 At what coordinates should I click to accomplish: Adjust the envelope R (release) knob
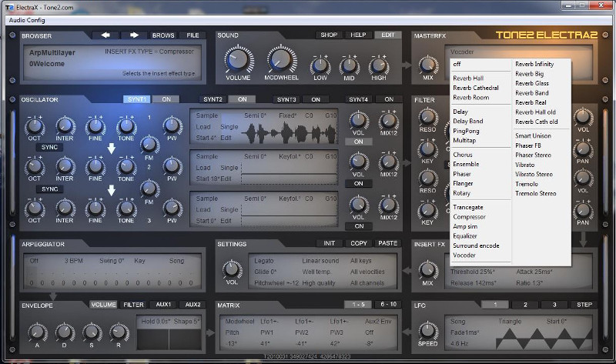pyautogui.click(x=119, y=332)
